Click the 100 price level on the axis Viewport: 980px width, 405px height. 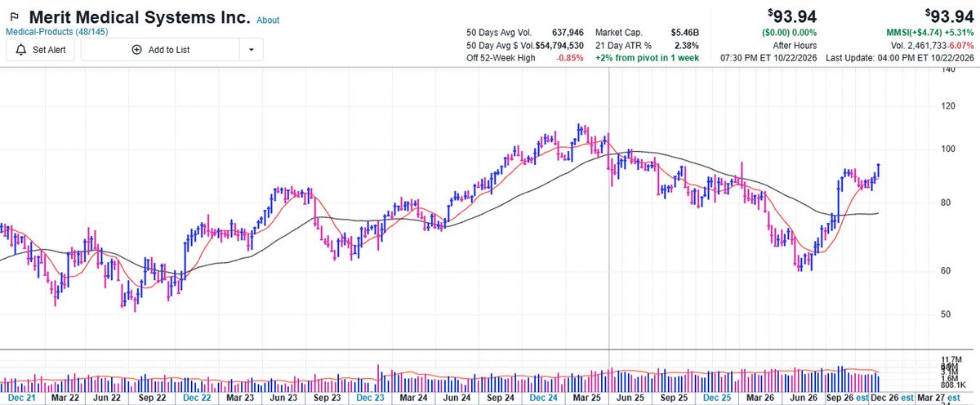tap(947, 149)
